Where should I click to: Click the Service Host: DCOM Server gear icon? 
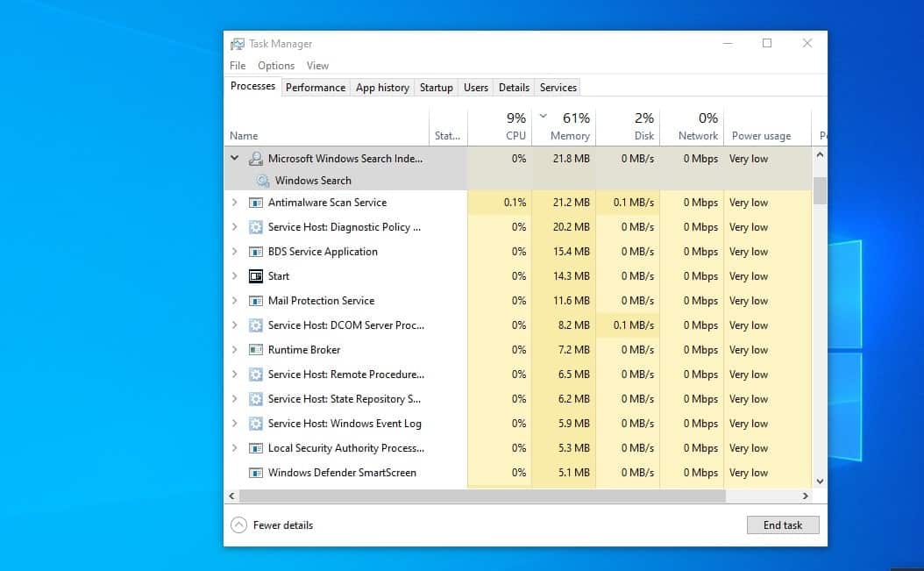pos(256,325)
